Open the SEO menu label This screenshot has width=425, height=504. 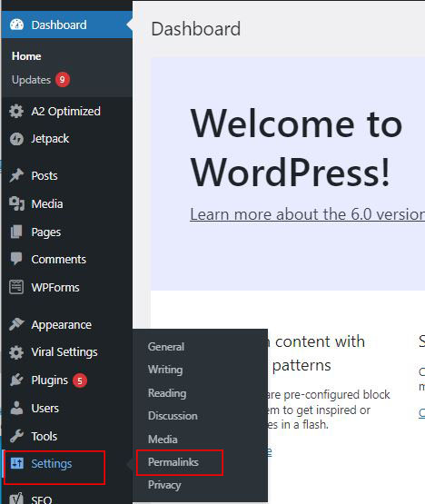[42, 499]
